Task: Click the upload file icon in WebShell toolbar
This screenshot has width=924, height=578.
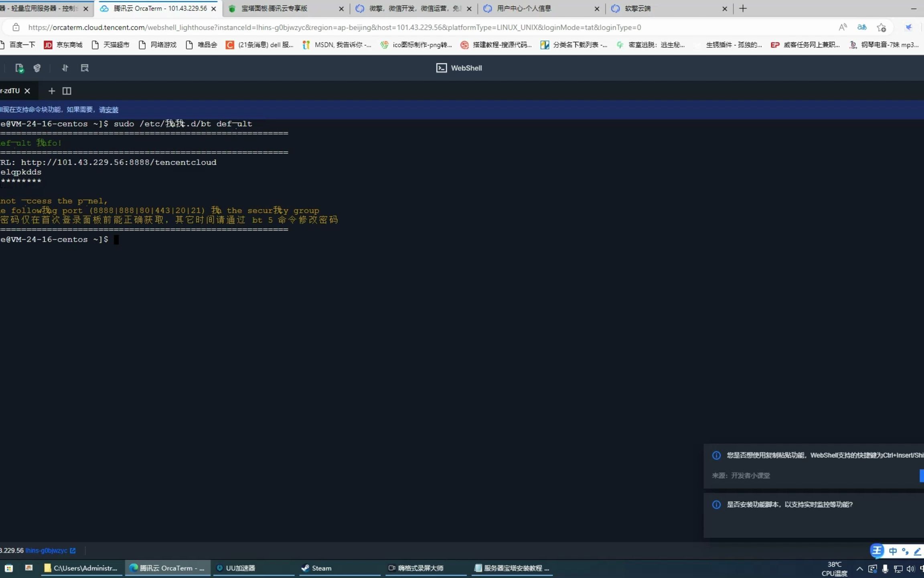Action: (65, 67)
